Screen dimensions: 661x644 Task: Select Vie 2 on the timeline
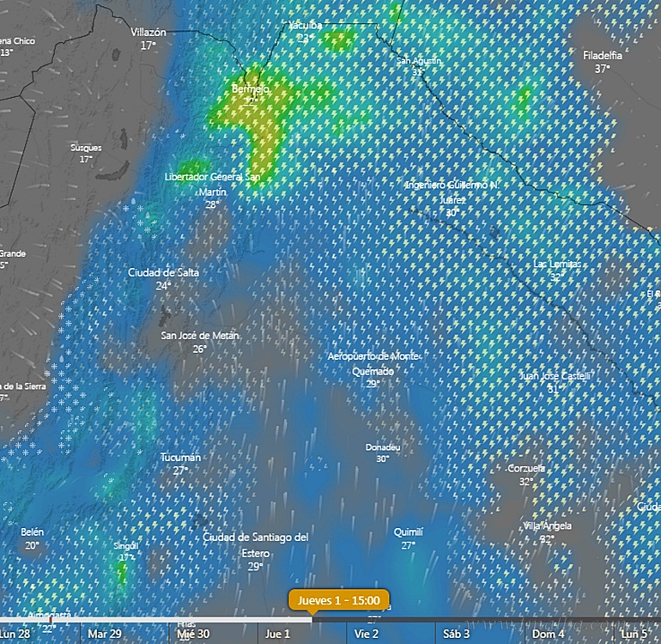[367, 634]
